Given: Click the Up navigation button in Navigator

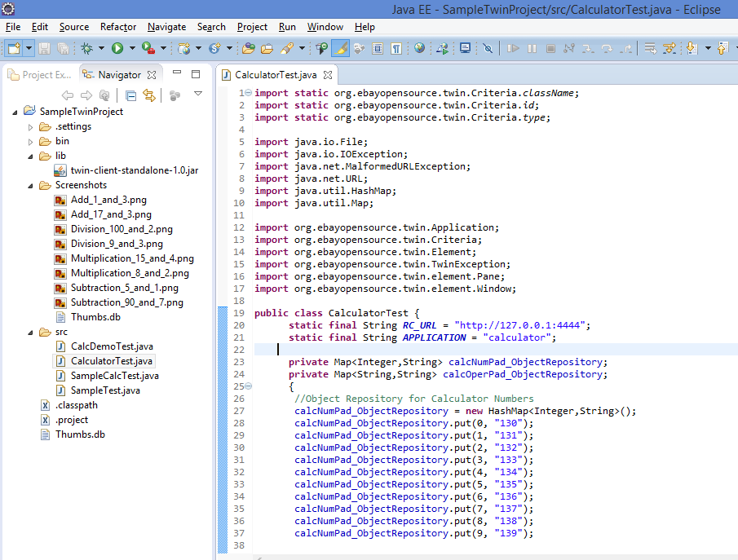Looking at the screenshot, I should point(104,95).
